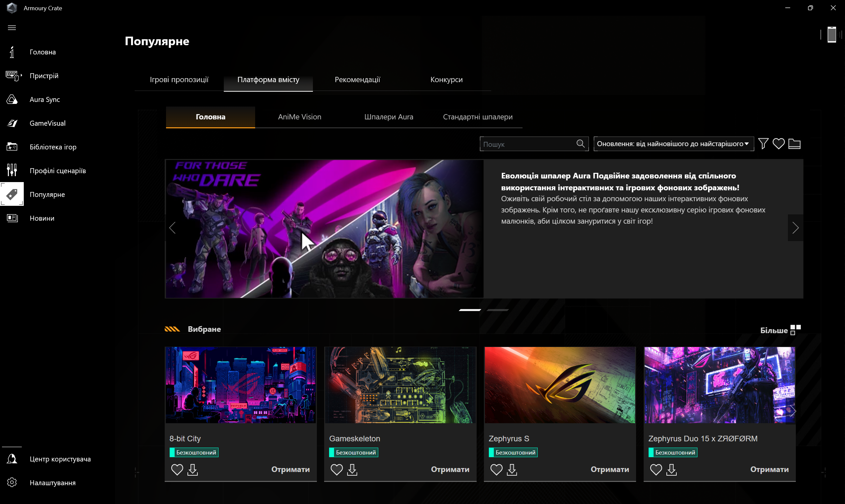The image size is (845, 504).
Task: Open Більше to view all featured wallpapers
Action: 775,330
